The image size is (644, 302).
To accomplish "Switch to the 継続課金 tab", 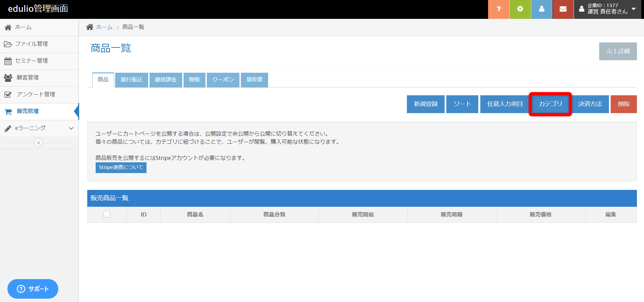I will [x=166, y=80].
